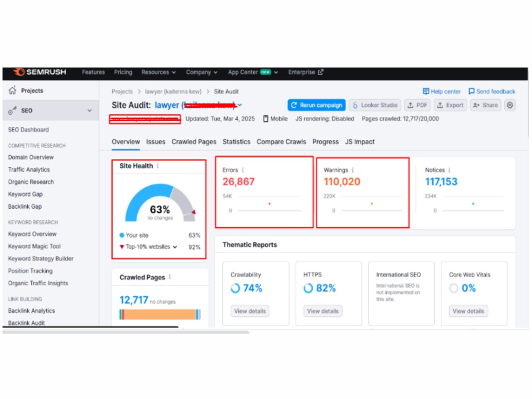This screenshot has height=399, width=532.
Task: Click the Semrush logo
Action: tap(39, 72)
